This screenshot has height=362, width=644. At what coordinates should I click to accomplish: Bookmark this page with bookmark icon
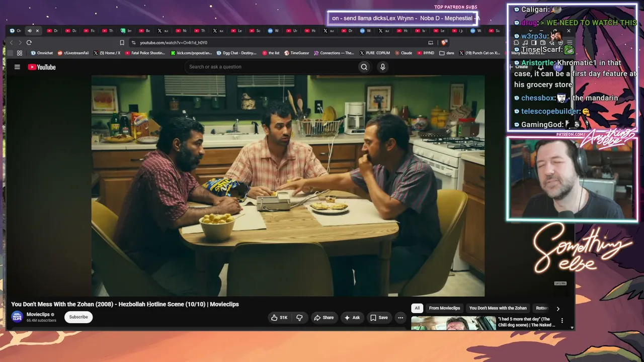pos(122,43)
